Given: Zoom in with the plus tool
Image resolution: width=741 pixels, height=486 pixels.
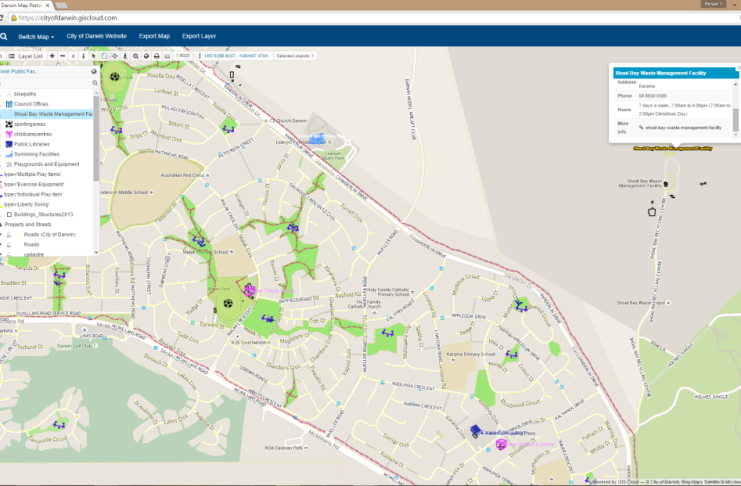Looking at the screenshot, I should click(x=52, y=56).
